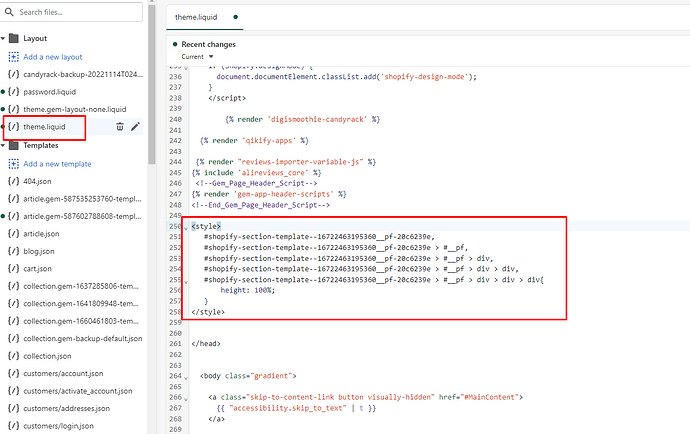
Task: Open collection.json file
Action: pos(47,356)
